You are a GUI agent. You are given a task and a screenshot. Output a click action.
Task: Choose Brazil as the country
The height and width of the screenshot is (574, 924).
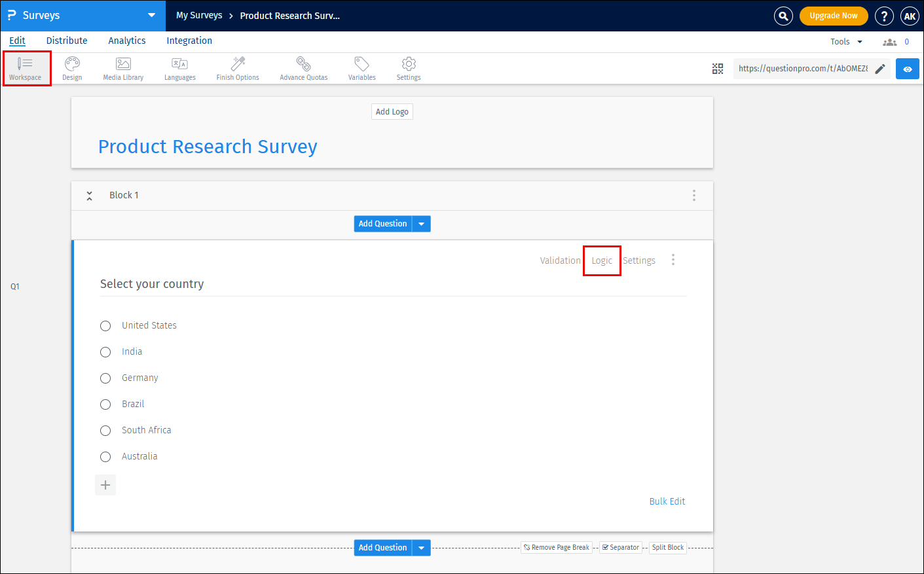coord(105,404)
